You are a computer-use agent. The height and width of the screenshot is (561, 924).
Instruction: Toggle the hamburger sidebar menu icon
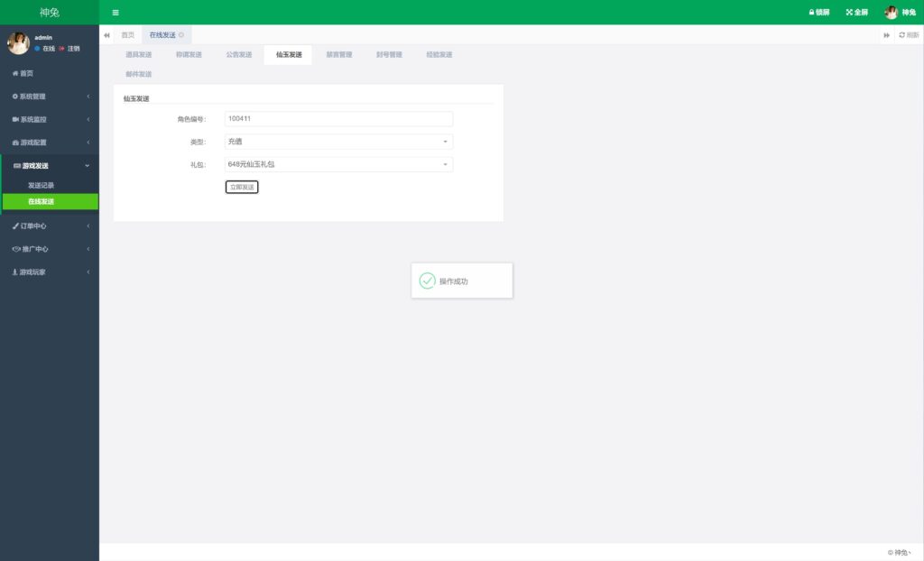115,13
